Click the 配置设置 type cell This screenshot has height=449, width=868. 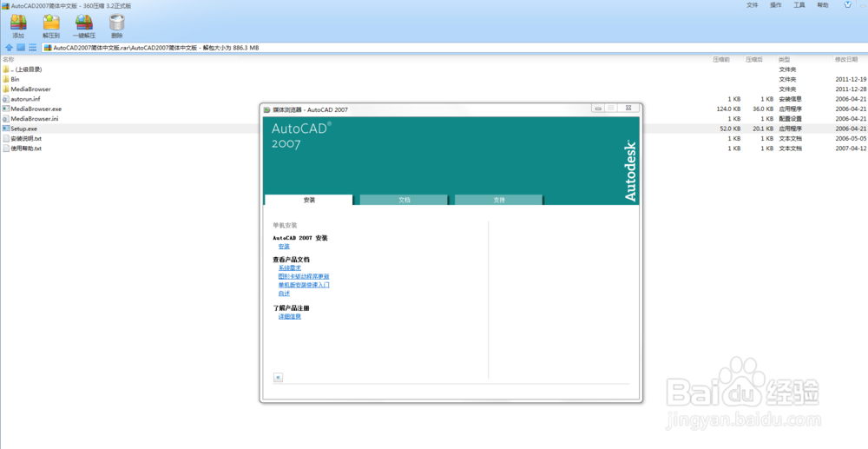coord(790,118)
